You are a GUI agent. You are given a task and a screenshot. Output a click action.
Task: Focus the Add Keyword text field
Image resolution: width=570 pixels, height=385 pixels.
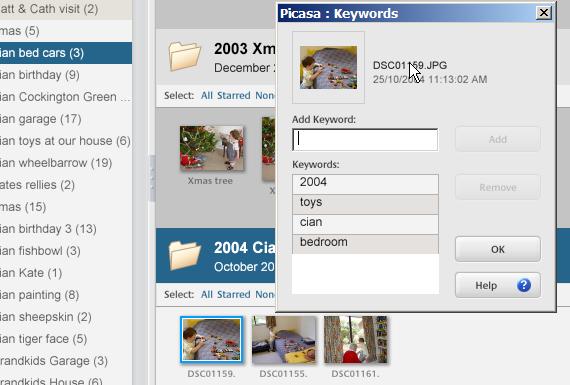pos(365,139)
